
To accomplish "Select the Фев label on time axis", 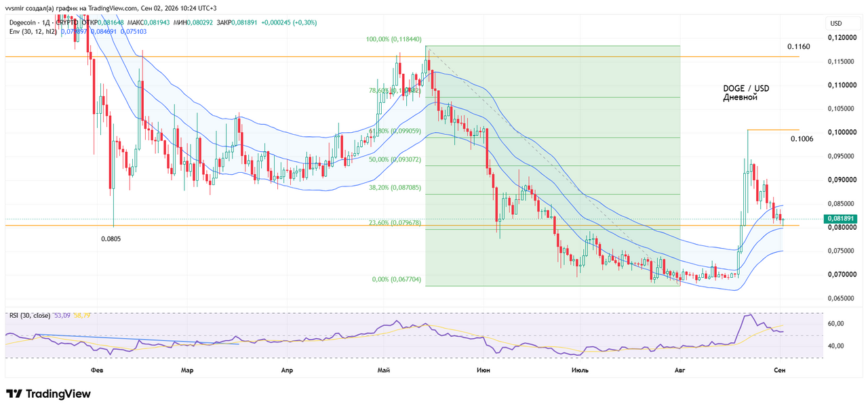I will [97, 370].
